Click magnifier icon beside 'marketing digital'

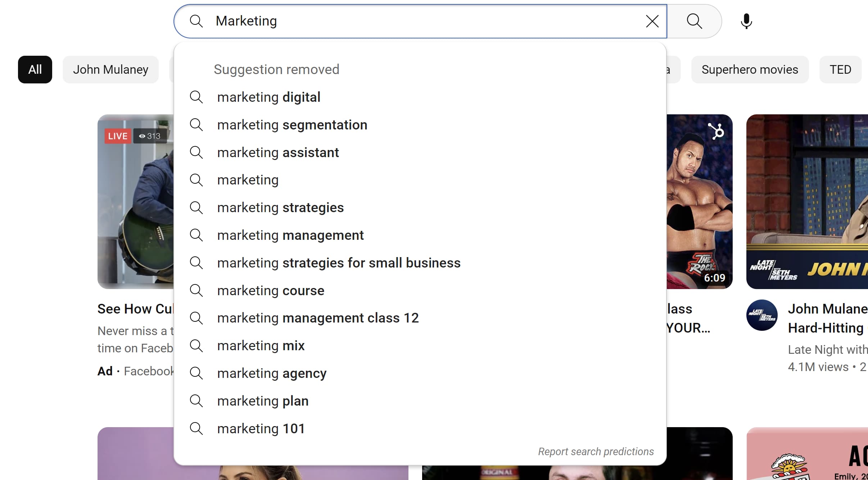point(196,97)
